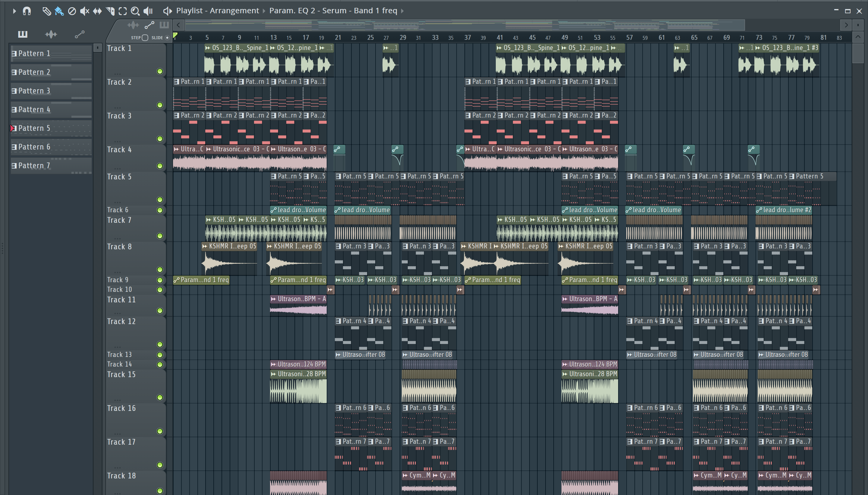Mute Track 13 with green LED
Image resolution: width=868 pixels, height=495 pixels.
160,355
